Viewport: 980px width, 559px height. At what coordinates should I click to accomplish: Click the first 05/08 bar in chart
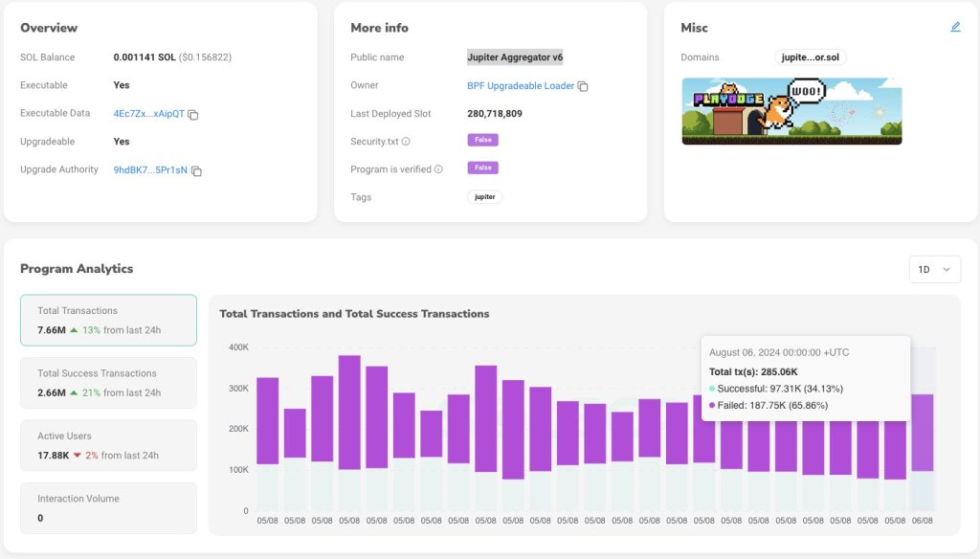point(268,421)
